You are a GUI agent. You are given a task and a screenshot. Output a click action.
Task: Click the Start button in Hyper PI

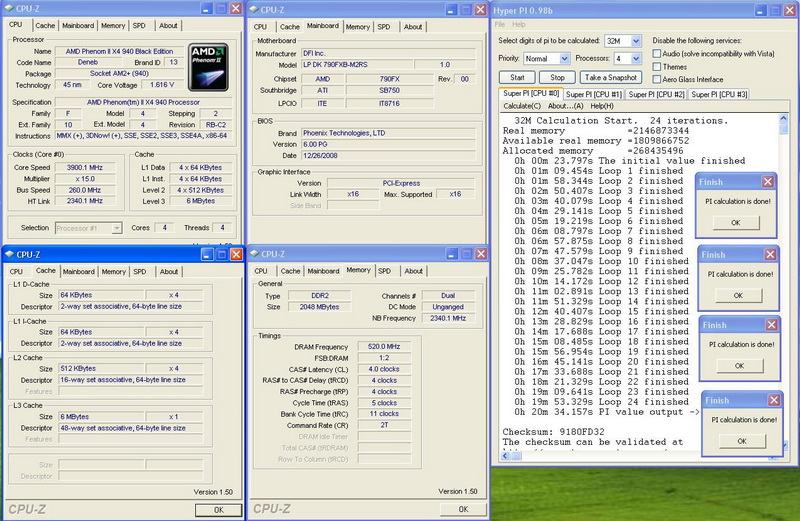(x=517, y=77)
